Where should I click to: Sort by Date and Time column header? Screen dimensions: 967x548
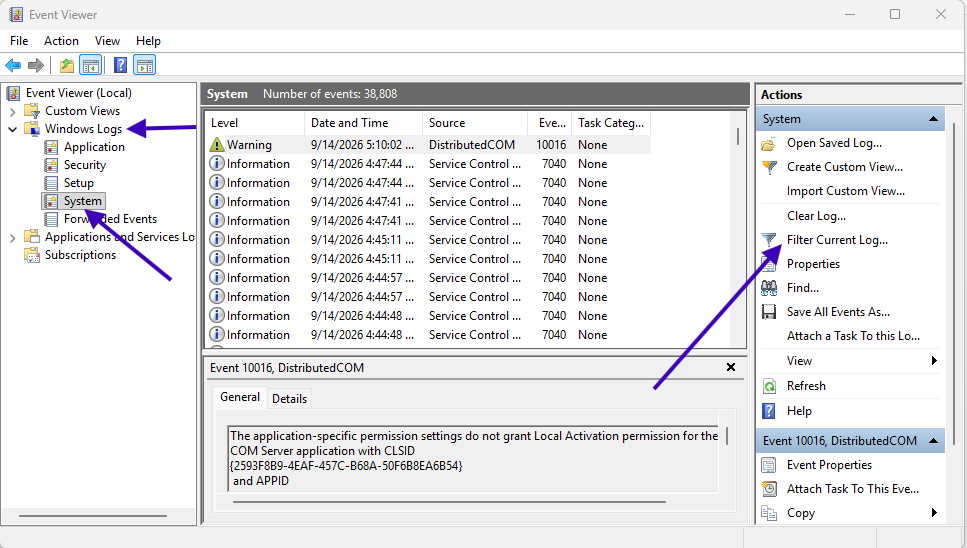pyautogui.click(x=363, y=123)
